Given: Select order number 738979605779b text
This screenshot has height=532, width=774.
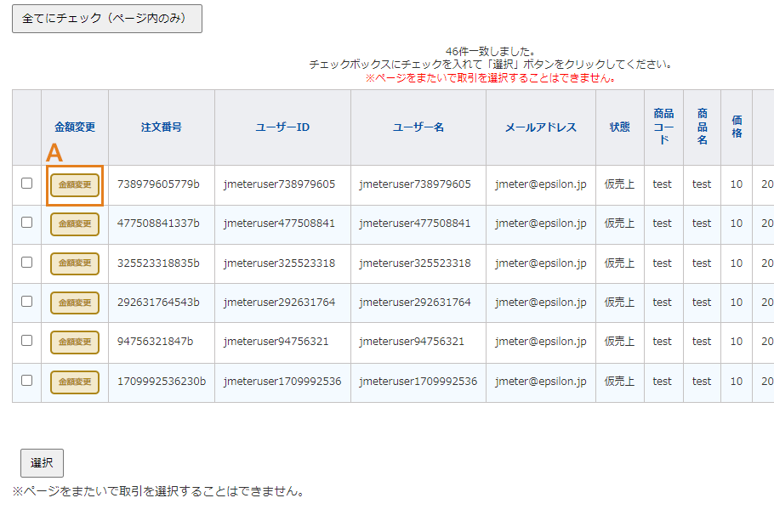Looking at the screenshot, I should (158, 184).
